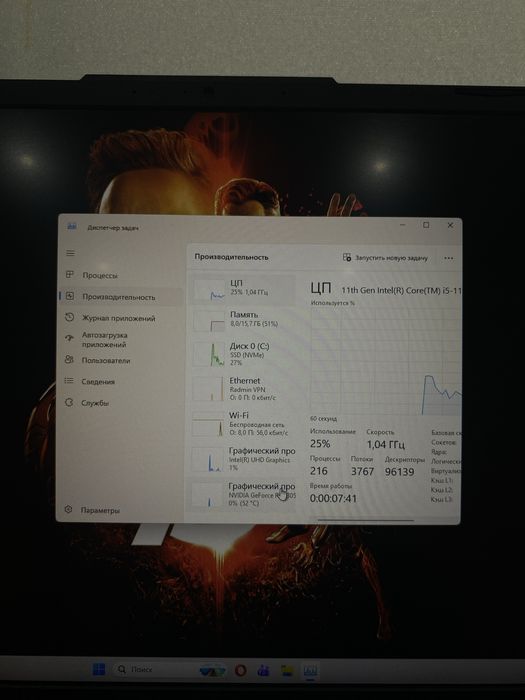This screenshot has height=700, width=525.
Task: Click the Автозагрузка приложений gauge icon
Action: pos(69,338)
